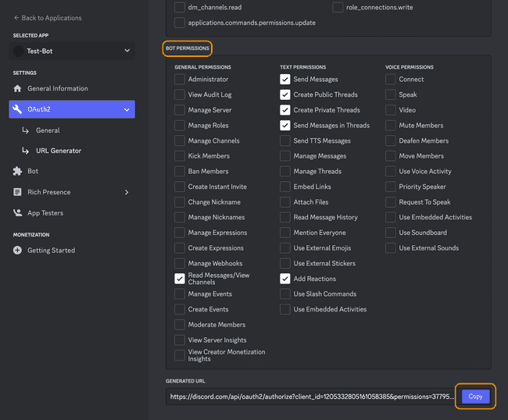This screenshot has width=508, height=420.
Task: Check the role_connections.write scope
Action: coord(338,7)
